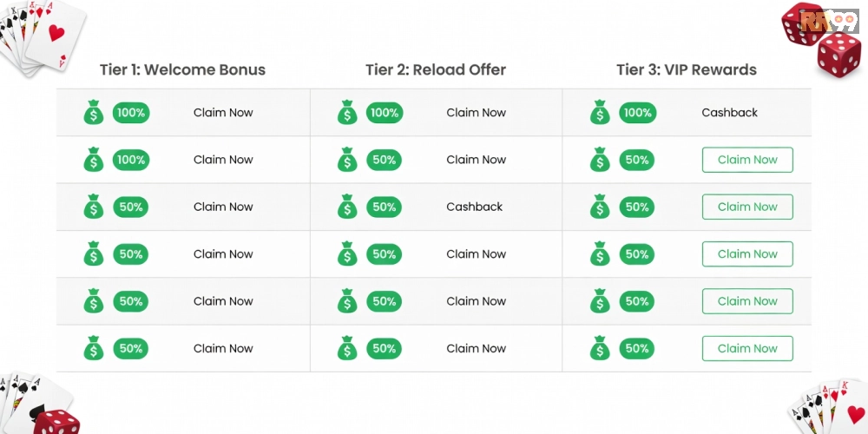Click money bag icon in Tier 3's last row

point(600,349)
